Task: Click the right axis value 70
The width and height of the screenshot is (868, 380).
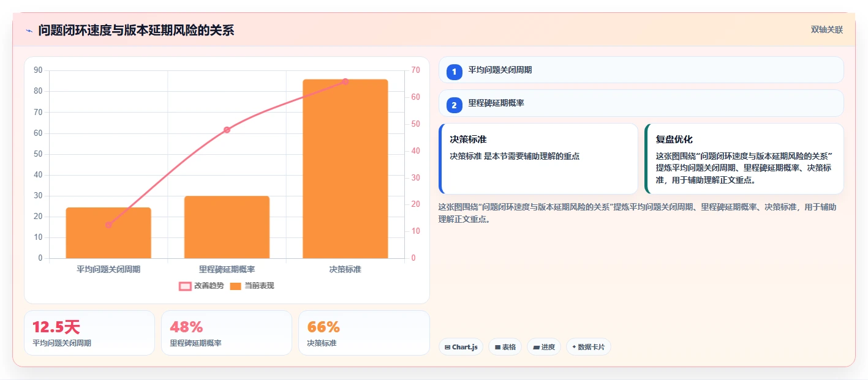Action: 416,70
